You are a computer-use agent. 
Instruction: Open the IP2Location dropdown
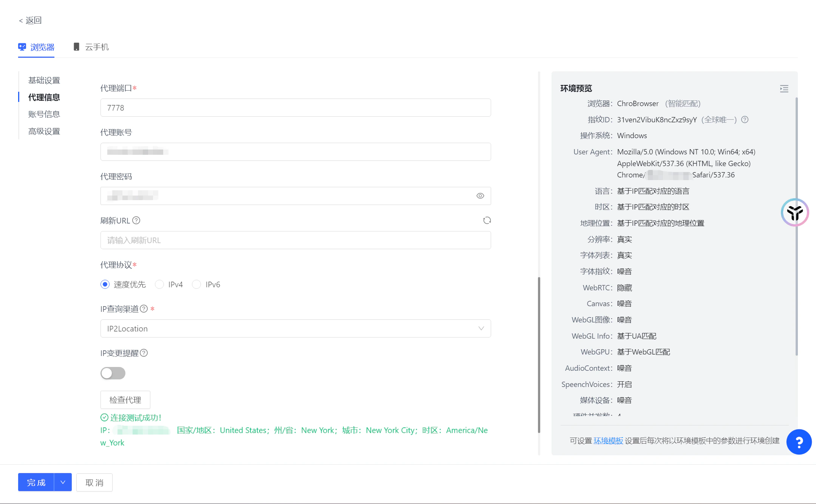[x=295, y=328]
